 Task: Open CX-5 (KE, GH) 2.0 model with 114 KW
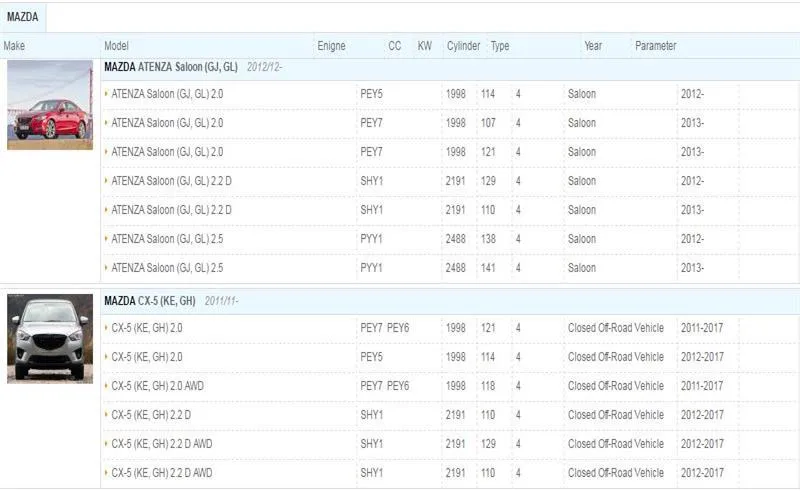(146, 357)
